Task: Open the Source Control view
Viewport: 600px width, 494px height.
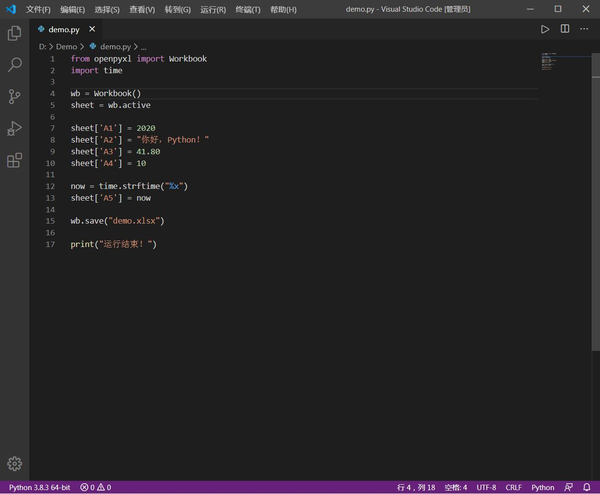Action: point(15,97)
